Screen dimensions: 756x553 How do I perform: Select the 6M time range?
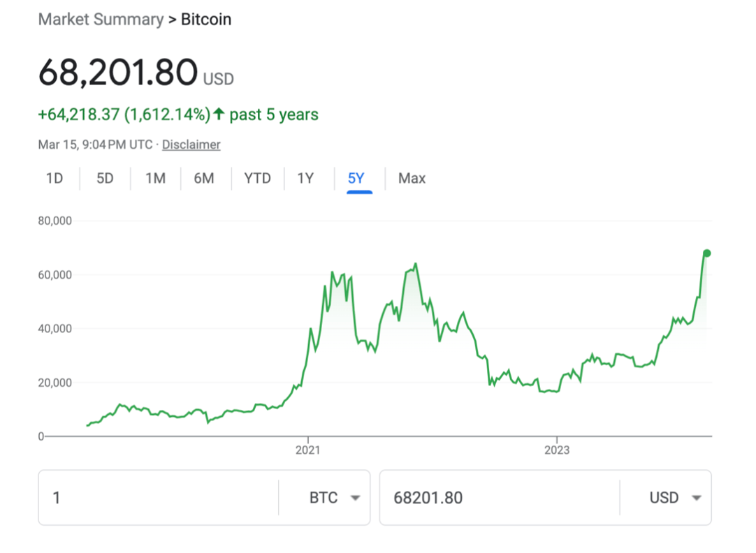(x=204, y=179)
